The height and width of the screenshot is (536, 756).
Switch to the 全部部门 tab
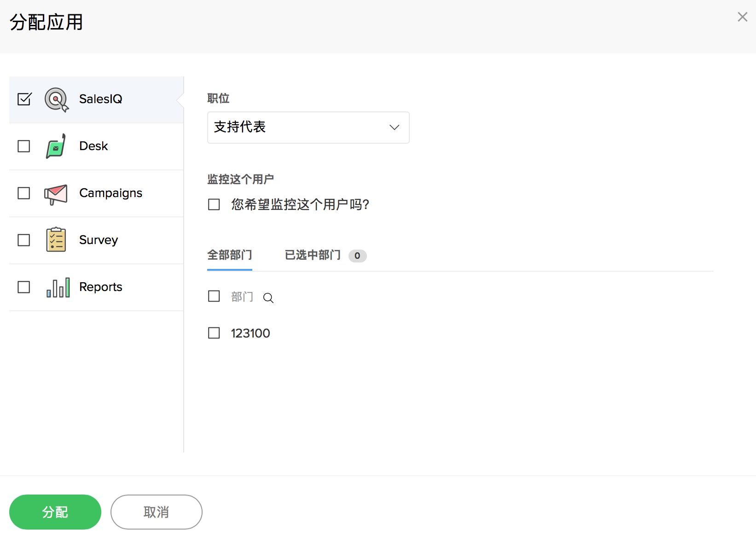pyautogui.click(x=229, y=255)
